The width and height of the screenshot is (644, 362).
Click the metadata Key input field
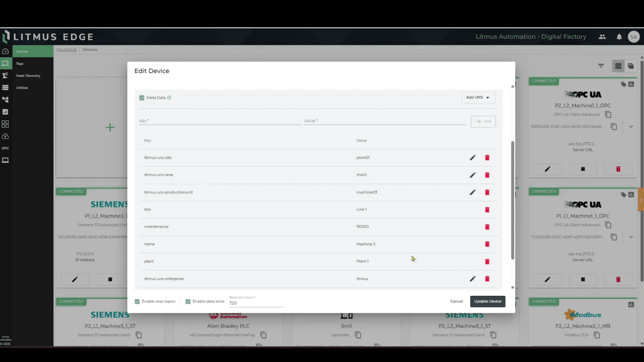pos(220,121)
